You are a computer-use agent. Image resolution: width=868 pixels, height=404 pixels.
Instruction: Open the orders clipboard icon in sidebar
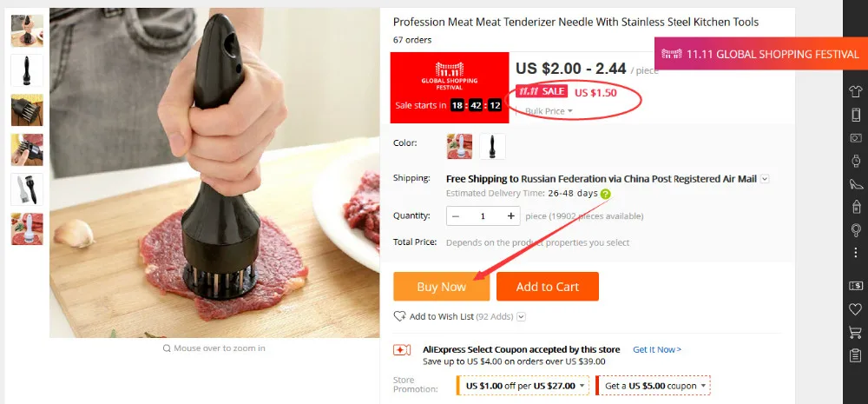click(x=856, y=355)
